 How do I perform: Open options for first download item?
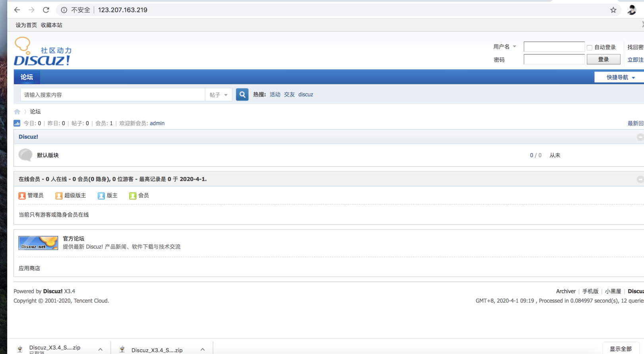(x=101, y=349)
